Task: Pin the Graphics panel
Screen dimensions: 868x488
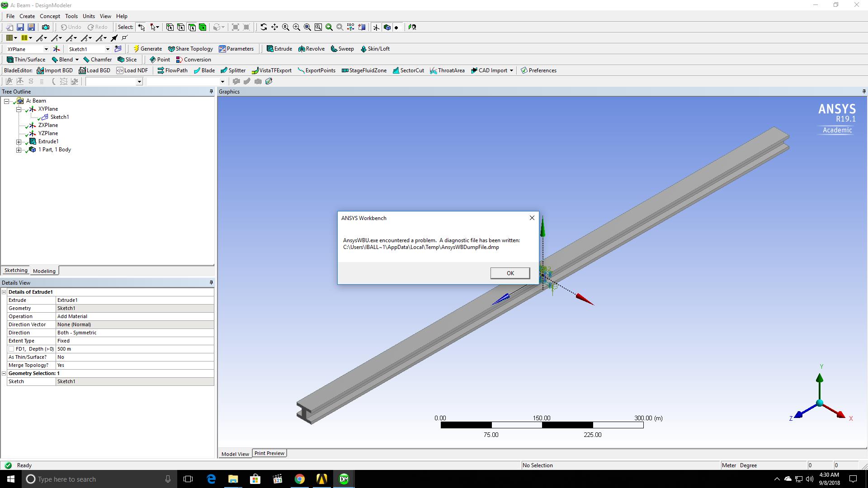Action: (x=864, y=92)
